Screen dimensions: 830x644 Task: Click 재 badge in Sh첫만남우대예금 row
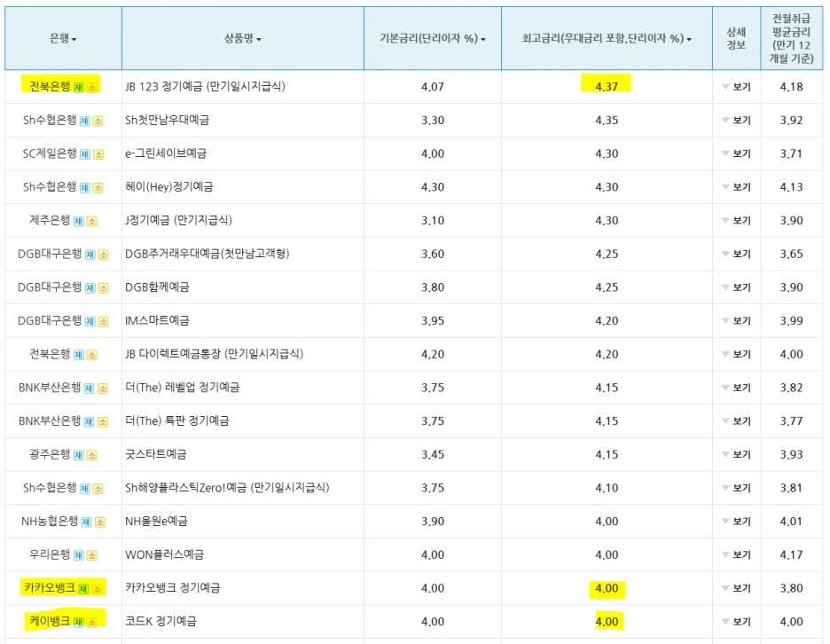click(x=85, y=121)
